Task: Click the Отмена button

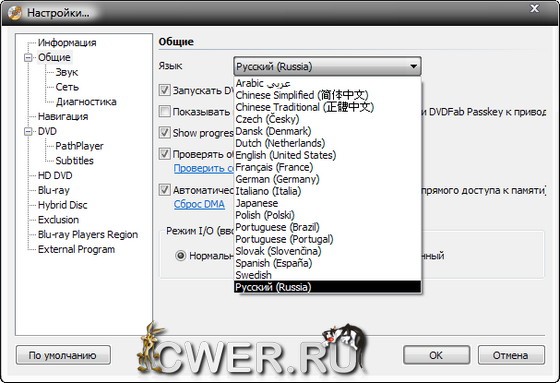Action: 511,355
